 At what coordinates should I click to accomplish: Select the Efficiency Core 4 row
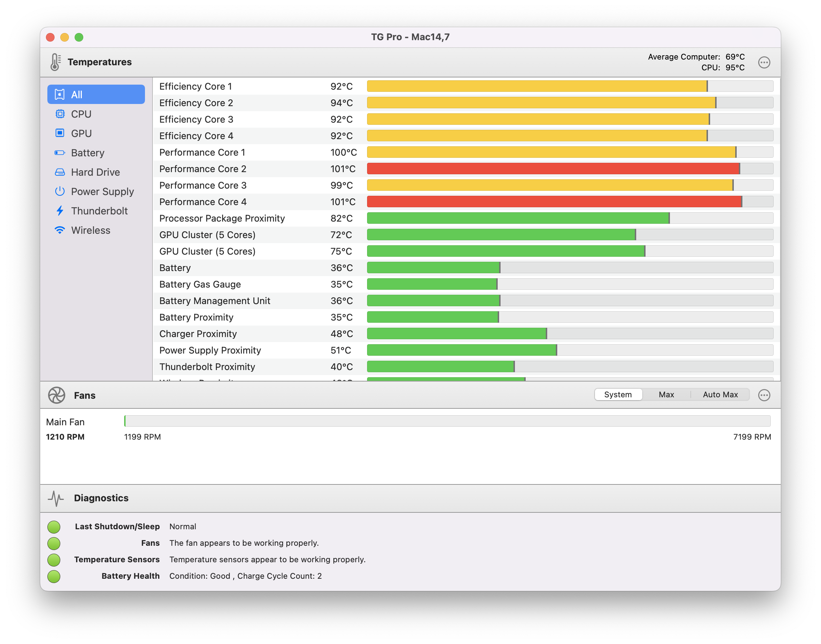coord(466,136)
